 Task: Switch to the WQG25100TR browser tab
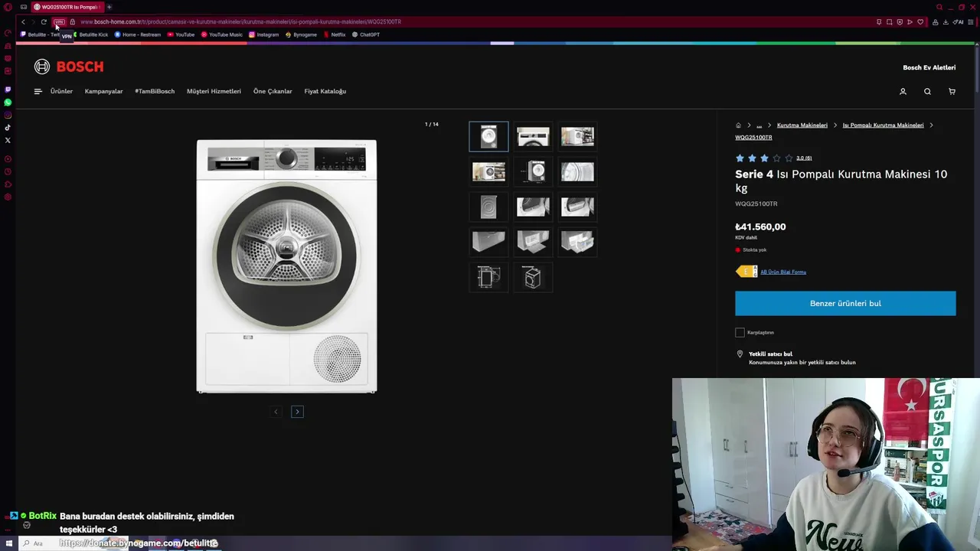[x=67, y=7]
